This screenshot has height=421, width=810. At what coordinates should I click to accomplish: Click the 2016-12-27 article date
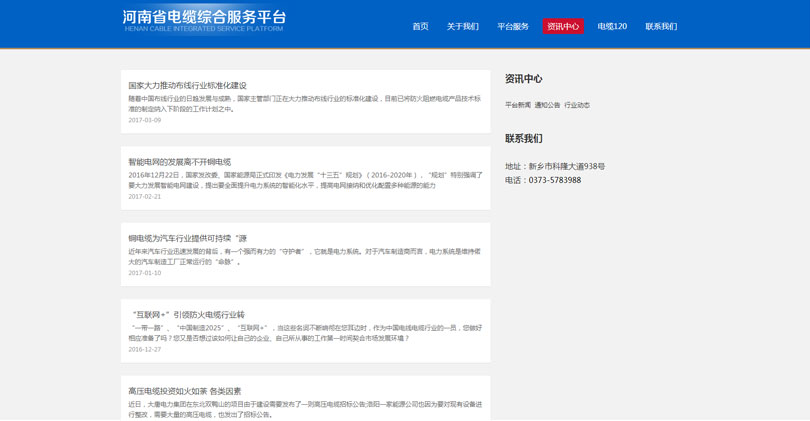coord(144,350)
